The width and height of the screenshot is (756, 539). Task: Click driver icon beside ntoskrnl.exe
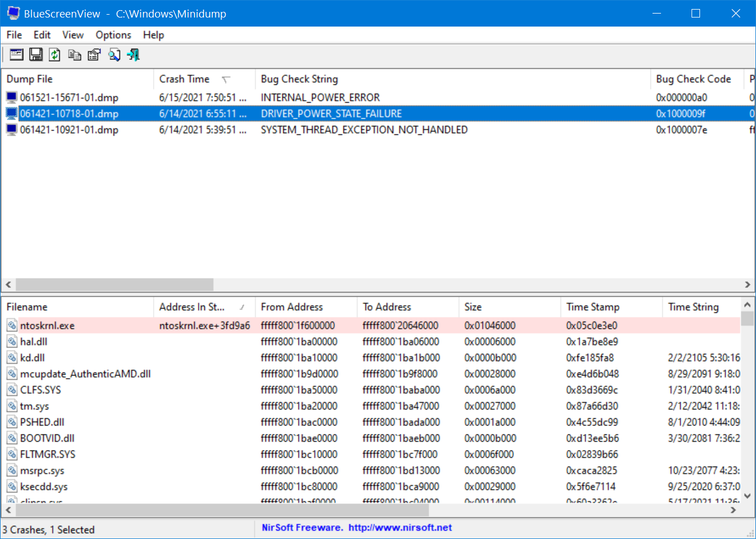[12, 324]
